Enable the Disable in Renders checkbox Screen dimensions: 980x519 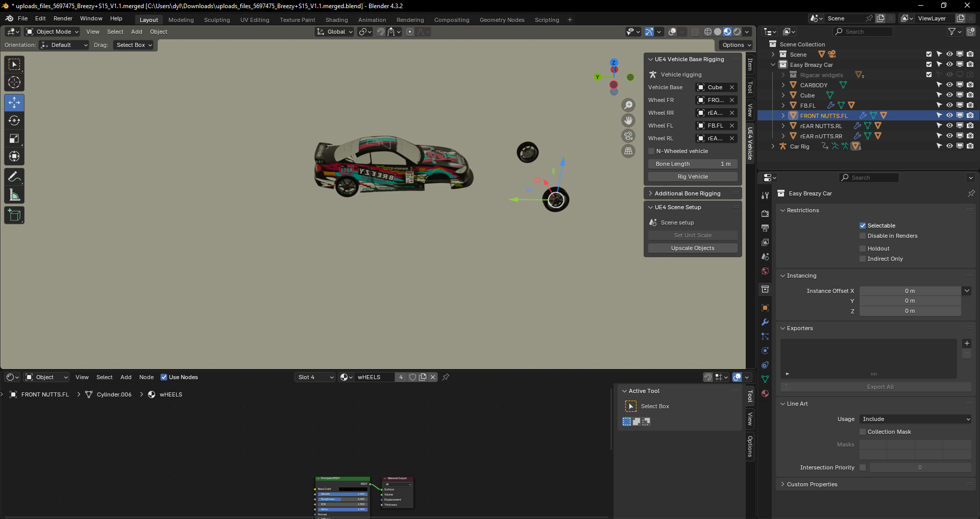click(x=863, y=236)
